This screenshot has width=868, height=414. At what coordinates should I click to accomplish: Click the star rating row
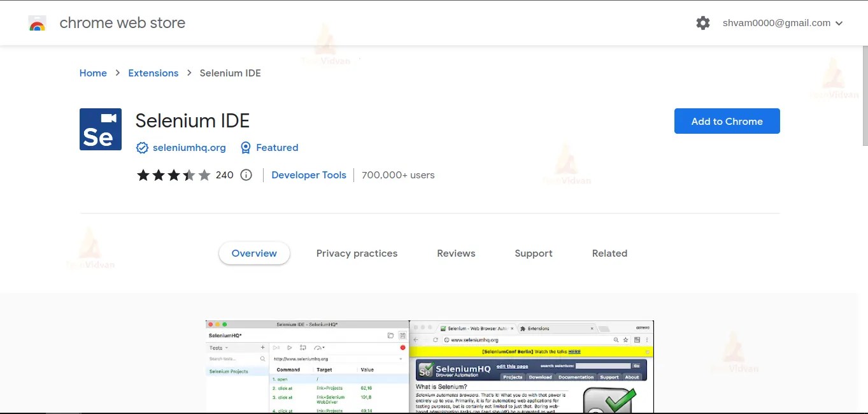coord(173,175)
